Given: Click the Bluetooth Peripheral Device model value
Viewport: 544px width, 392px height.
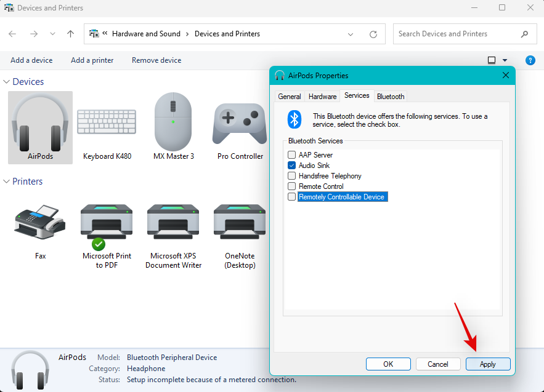Looking at the screenshot, I should point(172,358).
